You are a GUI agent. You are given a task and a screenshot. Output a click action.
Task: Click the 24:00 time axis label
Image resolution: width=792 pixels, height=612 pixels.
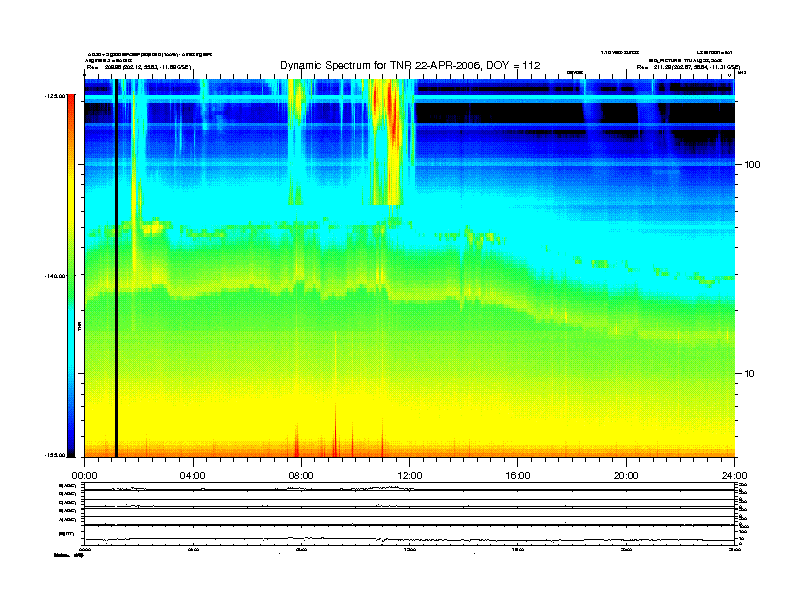tap(735, 476)
